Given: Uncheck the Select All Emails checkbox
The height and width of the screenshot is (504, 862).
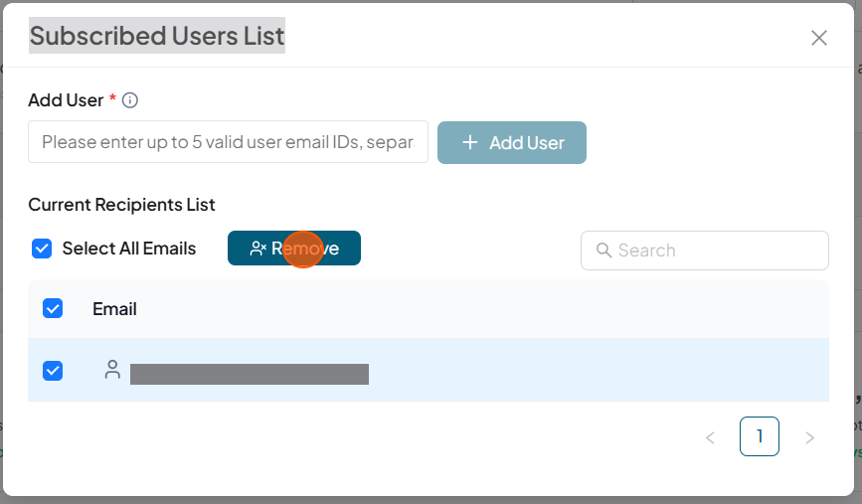Looking at the screenshot, I should click(42, 249).
